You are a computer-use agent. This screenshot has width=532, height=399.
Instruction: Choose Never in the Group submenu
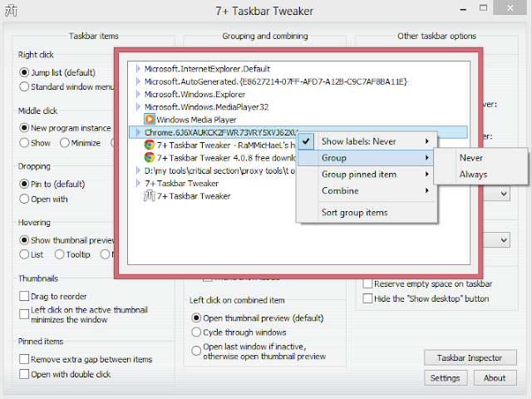pos(480,158)
